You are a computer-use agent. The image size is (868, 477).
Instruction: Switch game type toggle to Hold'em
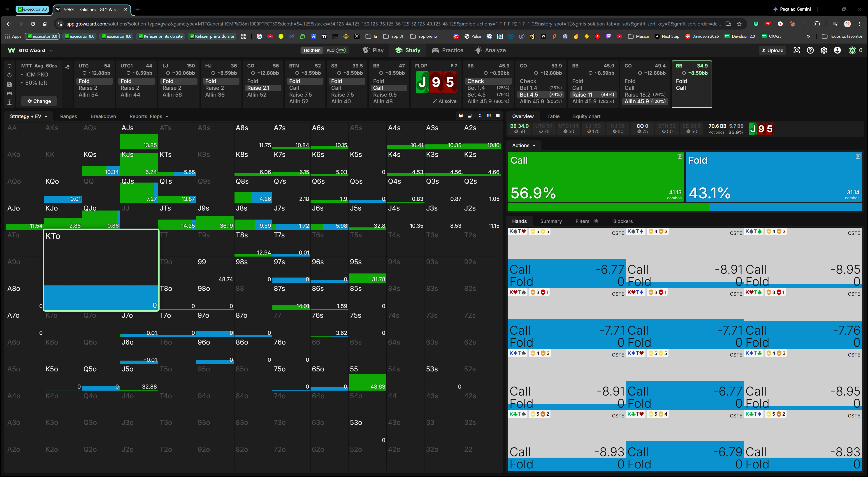312,50
